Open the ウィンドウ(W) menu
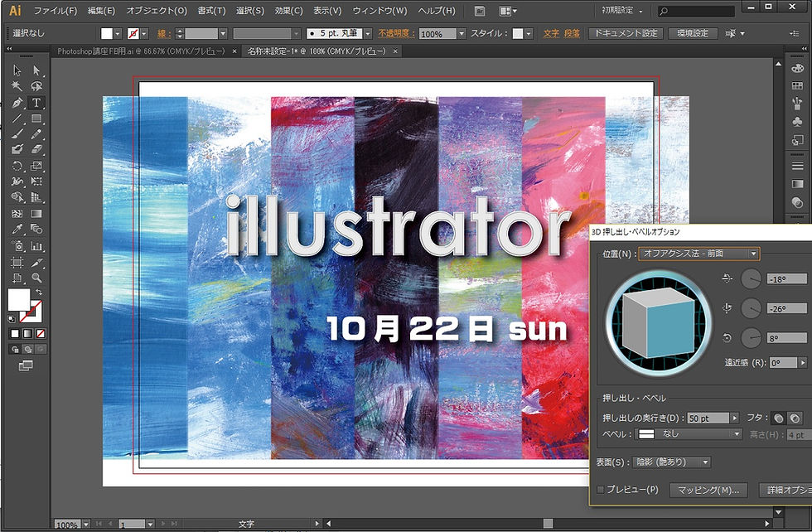This screenshot has height=532, width=812. tap(379, 11)
